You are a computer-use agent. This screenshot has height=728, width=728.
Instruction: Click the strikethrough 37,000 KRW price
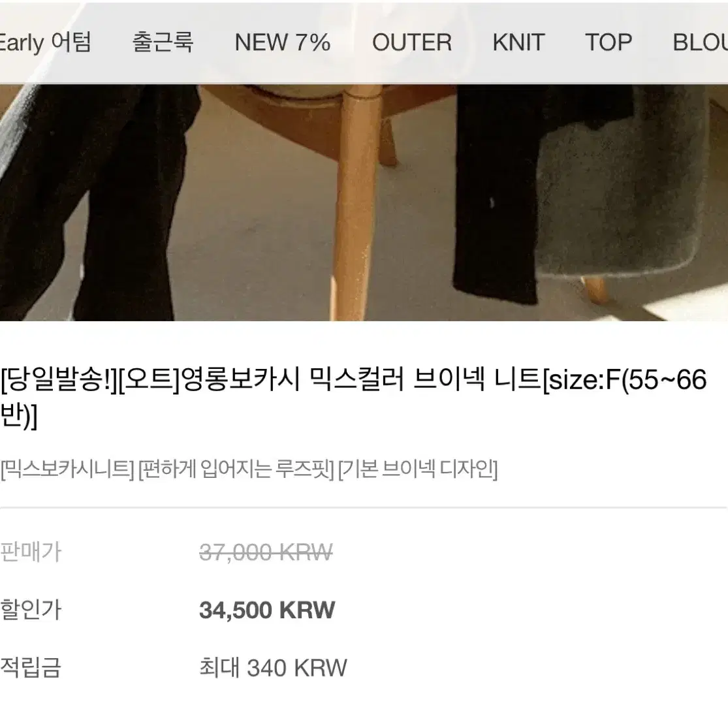pos(266,552)
